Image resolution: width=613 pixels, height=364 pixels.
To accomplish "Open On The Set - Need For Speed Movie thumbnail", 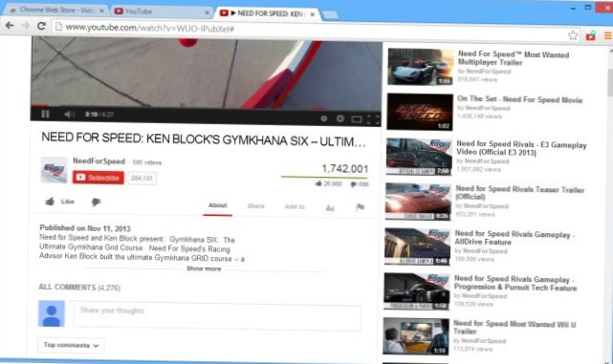I will pyautogui.click(x=420, y=112).
